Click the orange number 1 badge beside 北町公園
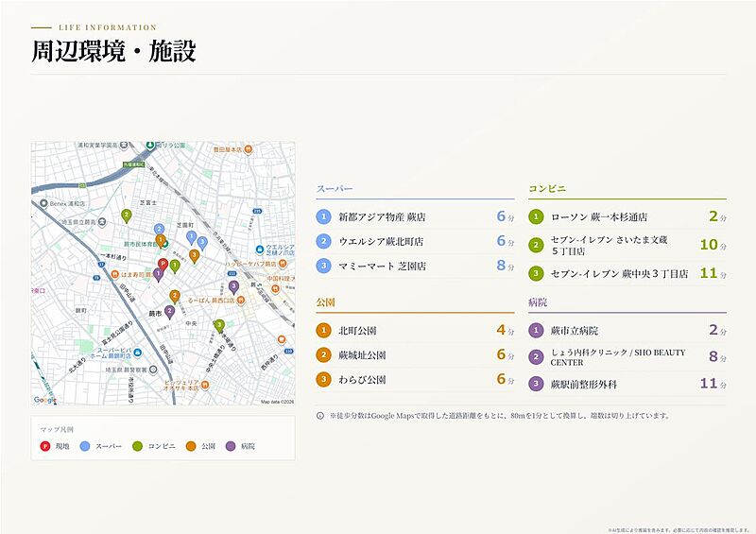 click(x=323, y=331)
